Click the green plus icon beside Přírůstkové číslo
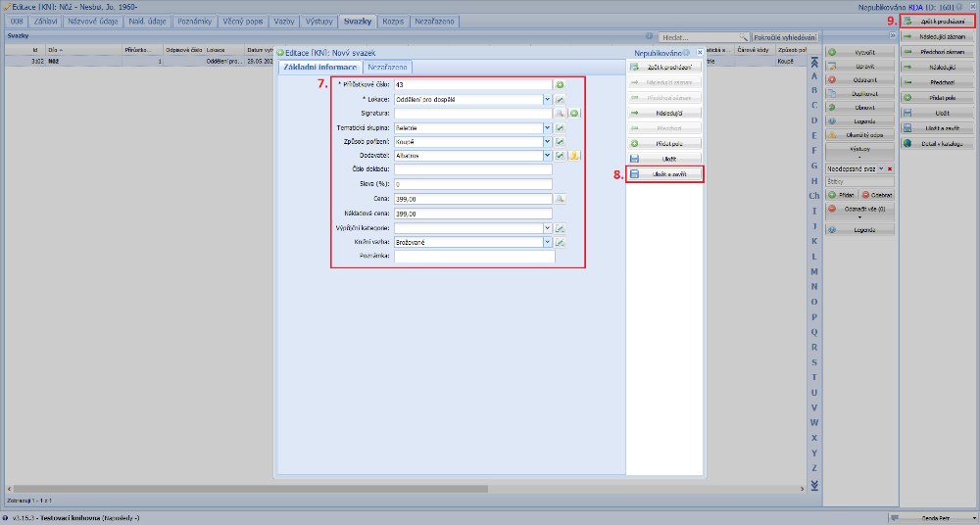Viewport: 980px width, 525px height. click(561, 85)
